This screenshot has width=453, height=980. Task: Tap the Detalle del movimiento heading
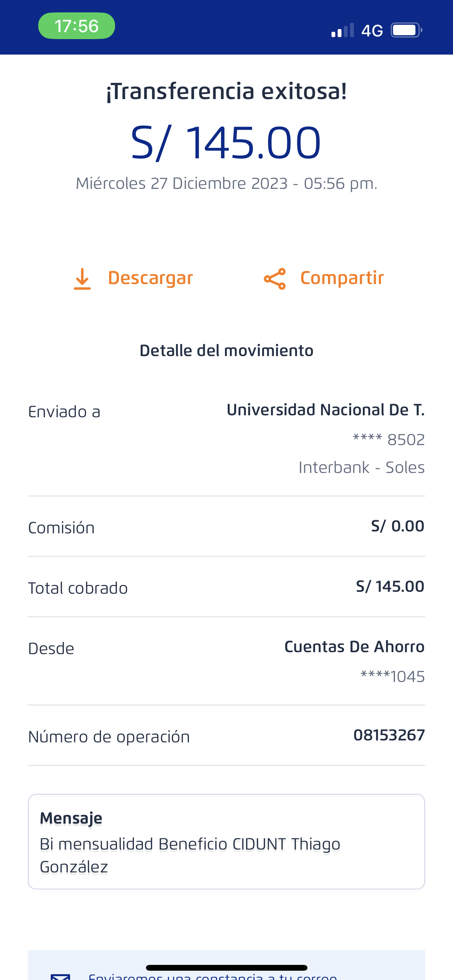(x=226, y=351)
